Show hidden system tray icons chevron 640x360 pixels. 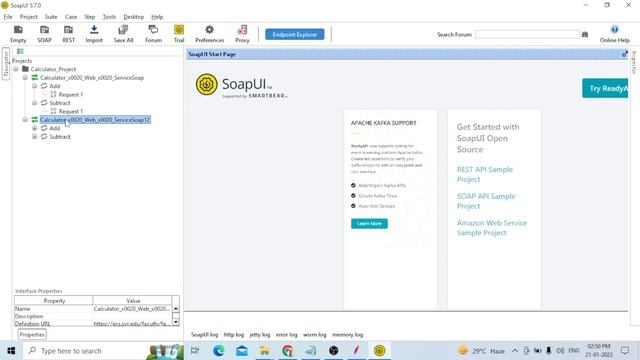pyautogui.click(x=515, y=351)
